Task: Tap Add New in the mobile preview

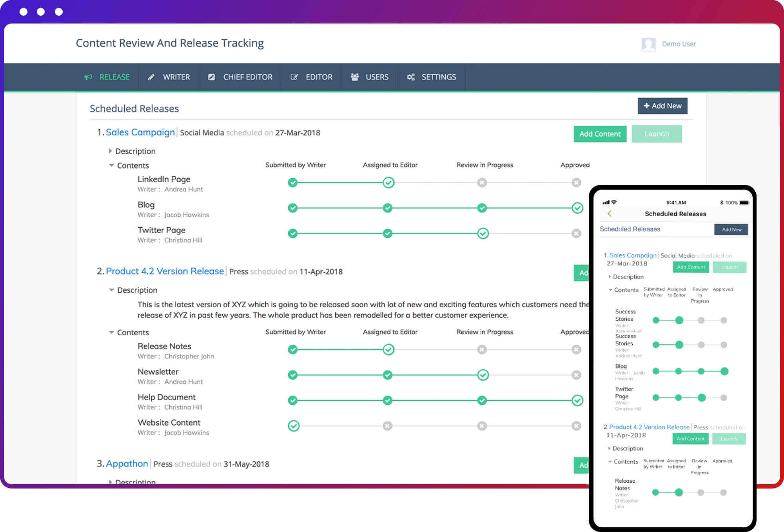Action: 731,230
